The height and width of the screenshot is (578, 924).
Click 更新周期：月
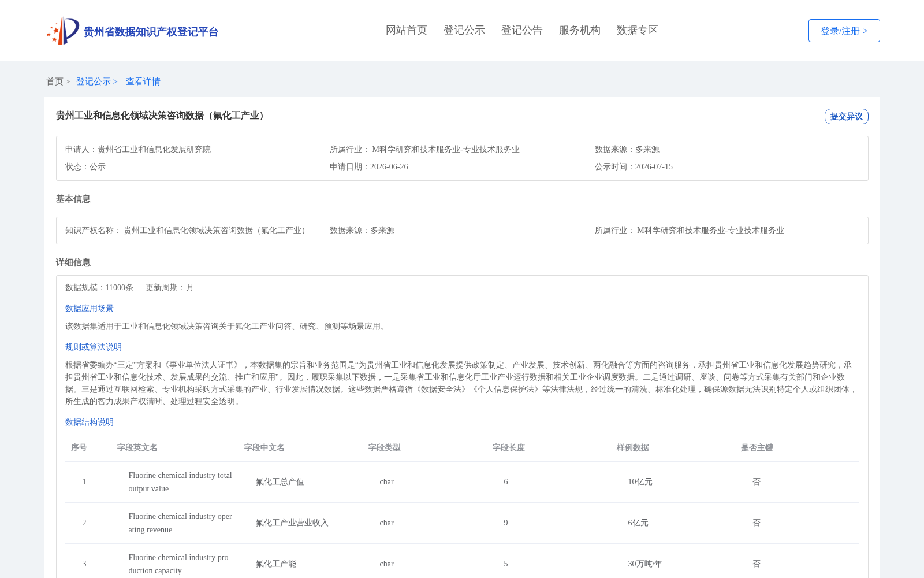pyautogui.click(x=170, y=287)
